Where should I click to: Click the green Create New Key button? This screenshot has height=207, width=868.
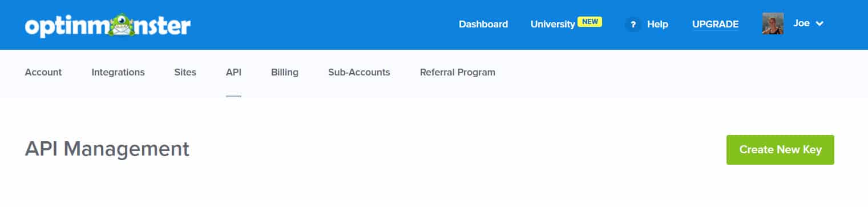pos(780,150)
